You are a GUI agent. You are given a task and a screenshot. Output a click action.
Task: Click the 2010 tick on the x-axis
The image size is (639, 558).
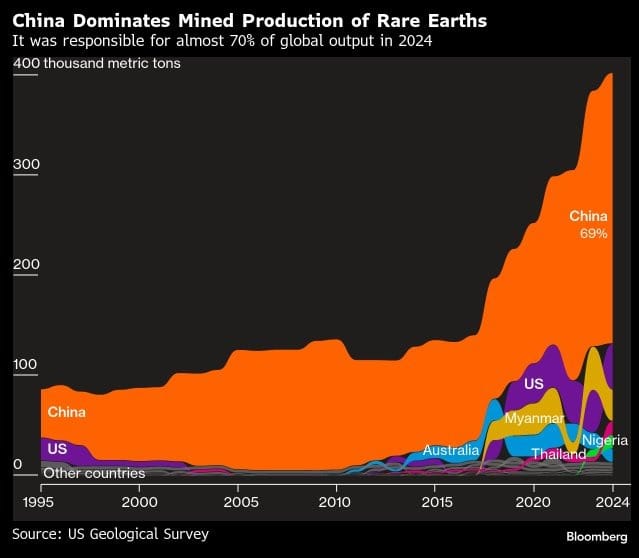coord(336,501)
